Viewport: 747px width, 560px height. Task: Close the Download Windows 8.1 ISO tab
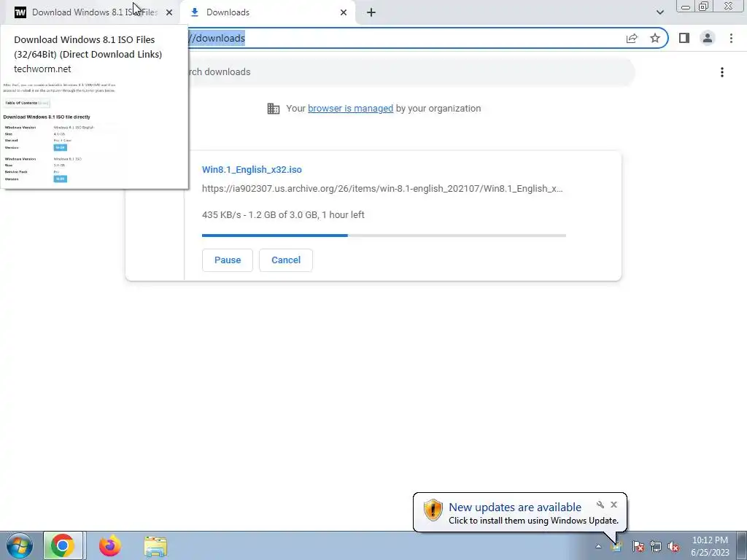pyautogui.click(x=169, y=12)
